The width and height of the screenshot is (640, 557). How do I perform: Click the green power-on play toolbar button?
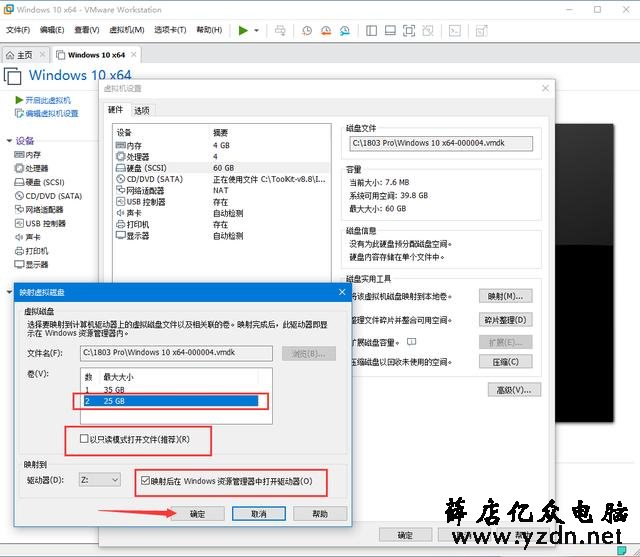243,31
